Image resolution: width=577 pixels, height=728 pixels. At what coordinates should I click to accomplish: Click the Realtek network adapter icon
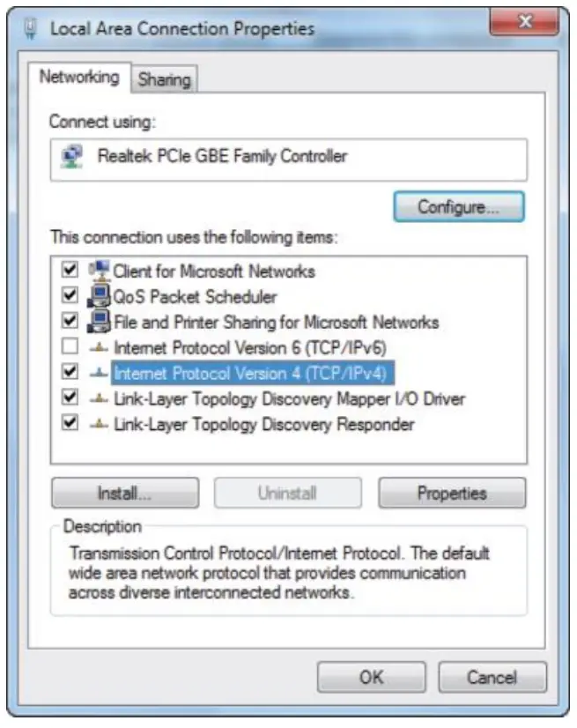click(72, 157)
